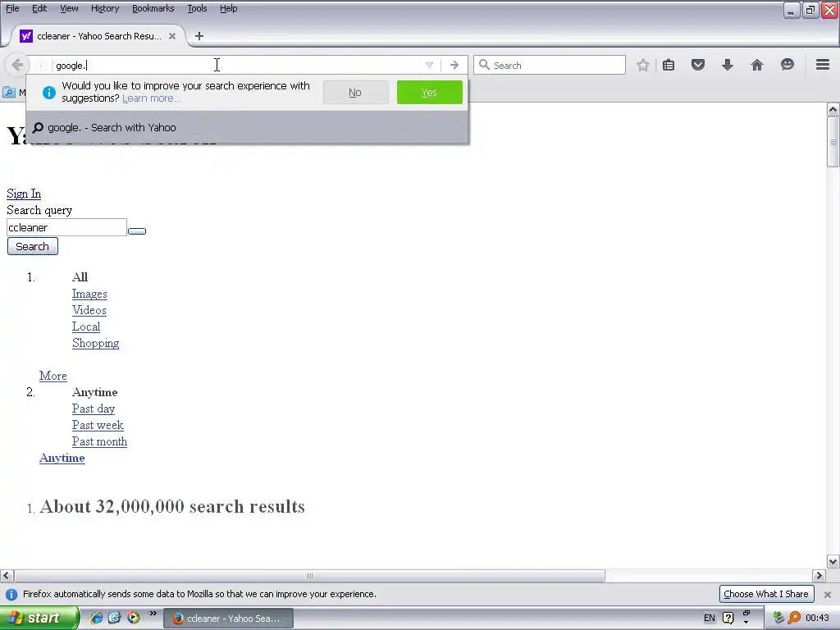Screen dimensions: 840x630
Task: Click the bookmarks toolbar icon at left
Action: (x=9, y=92)
